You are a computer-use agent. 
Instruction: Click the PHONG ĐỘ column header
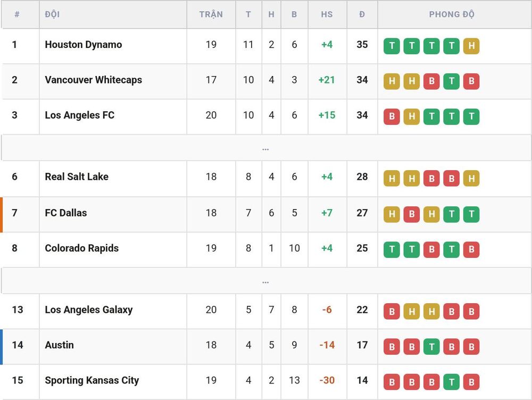tap(452, 14)
